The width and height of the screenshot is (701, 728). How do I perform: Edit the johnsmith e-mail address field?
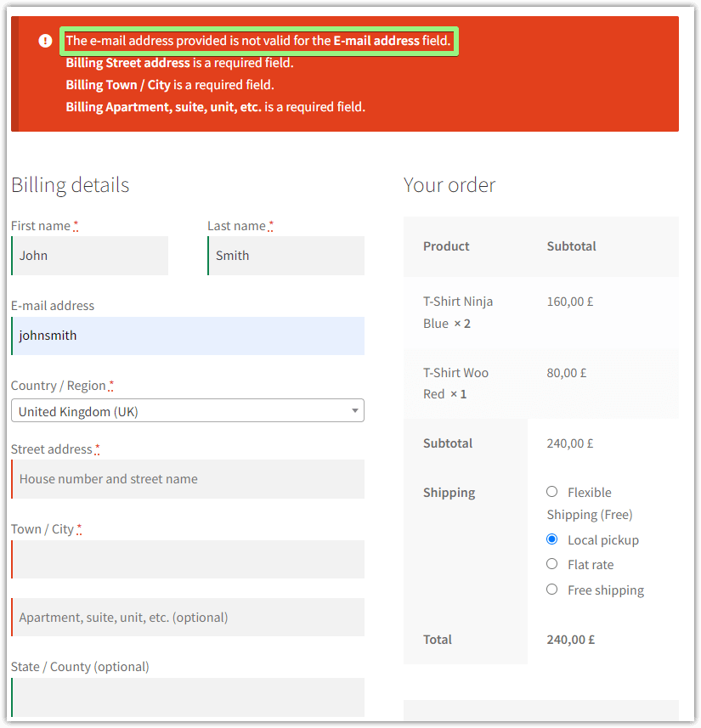click(x=187, y=336)
